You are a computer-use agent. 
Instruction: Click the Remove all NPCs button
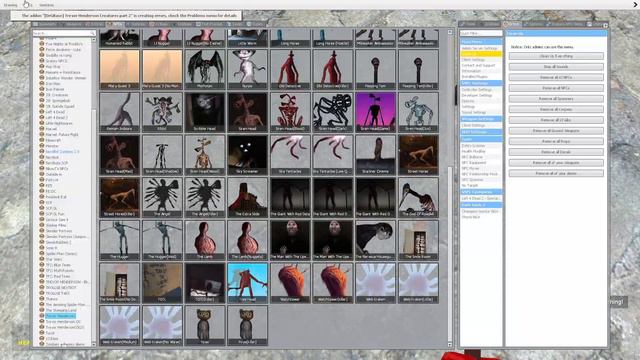tap(556, 88)
